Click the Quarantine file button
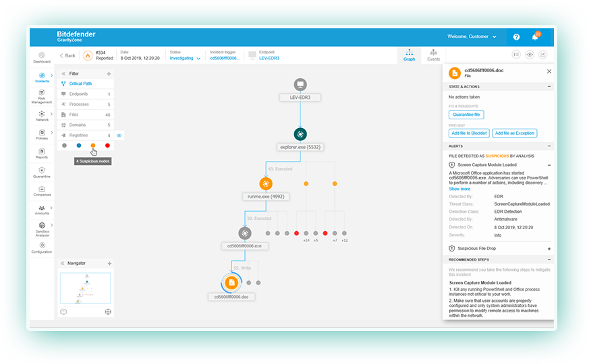This screenshot has height=364, width=589. point(466,115)
